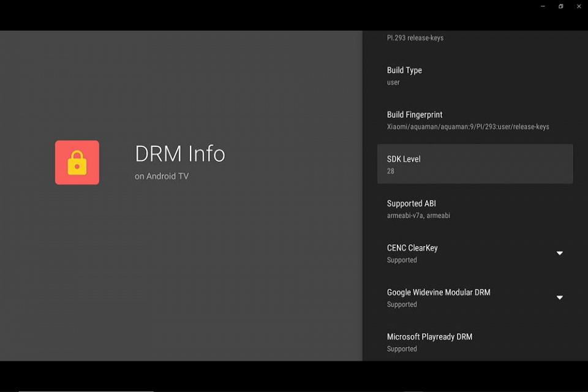Click the armeabi-v7a, armeabi value
588x392 pixels.
(x=418, y=216)
